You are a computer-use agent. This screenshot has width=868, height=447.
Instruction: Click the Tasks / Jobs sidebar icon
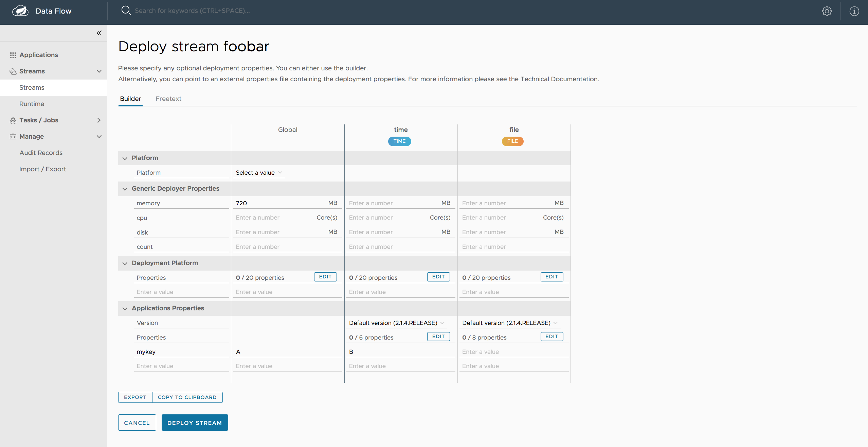pyautogui.click(x=13, y=120)
